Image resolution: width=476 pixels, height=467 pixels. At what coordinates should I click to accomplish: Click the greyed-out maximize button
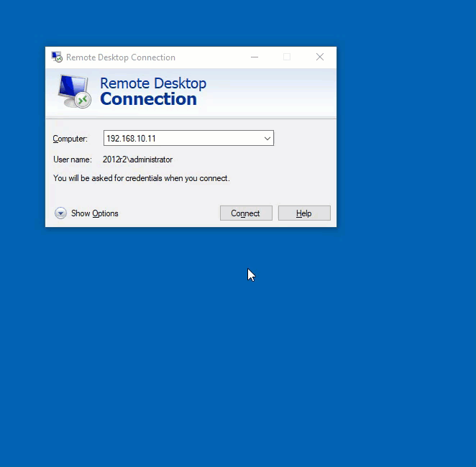click(x=287, y=57)
